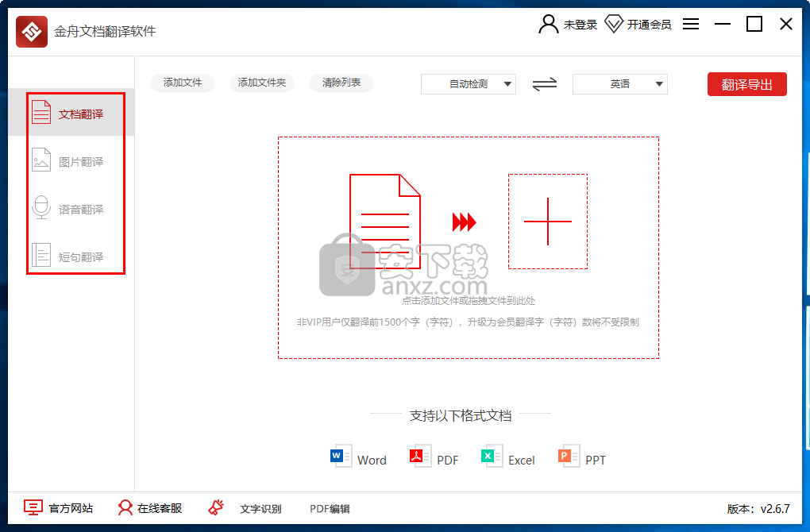810x532 pixels.
Task: Open the hamburger menu icon
Action: tap(691, 24)
